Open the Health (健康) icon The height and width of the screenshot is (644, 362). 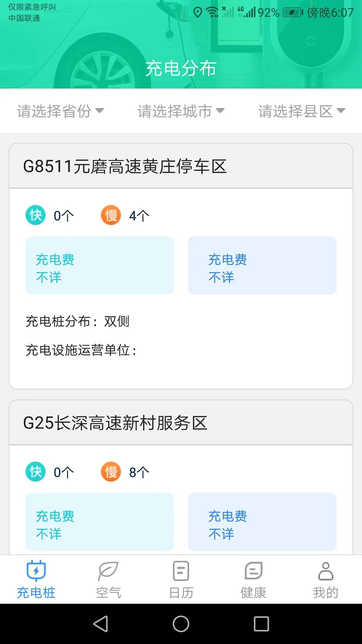[x=253, y=571]
